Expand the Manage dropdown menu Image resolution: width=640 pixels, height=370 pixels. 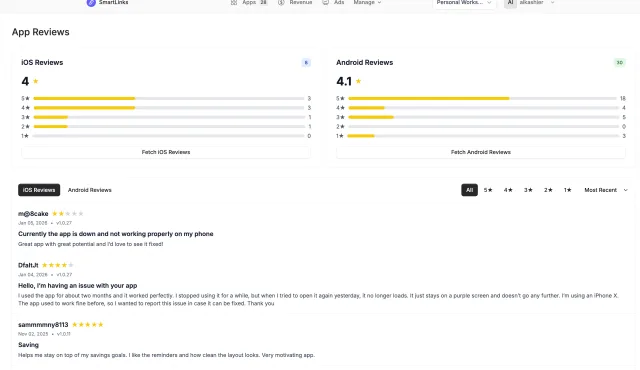click(367, 2)
